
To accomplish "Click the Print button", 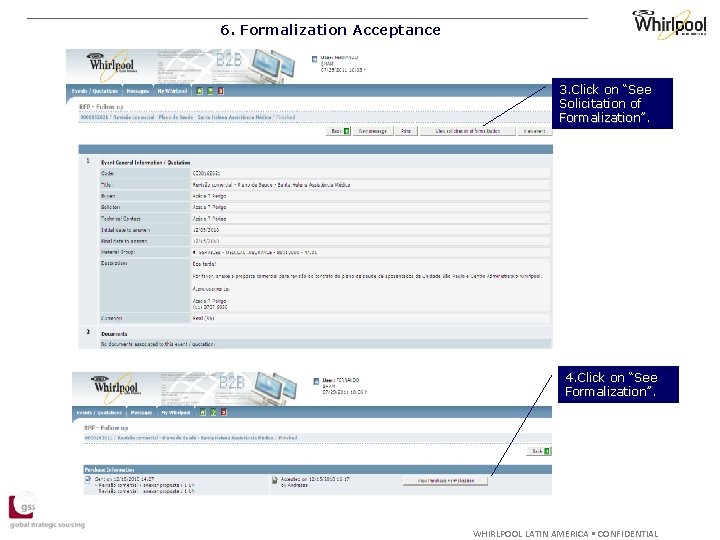I will coord(406,131).
